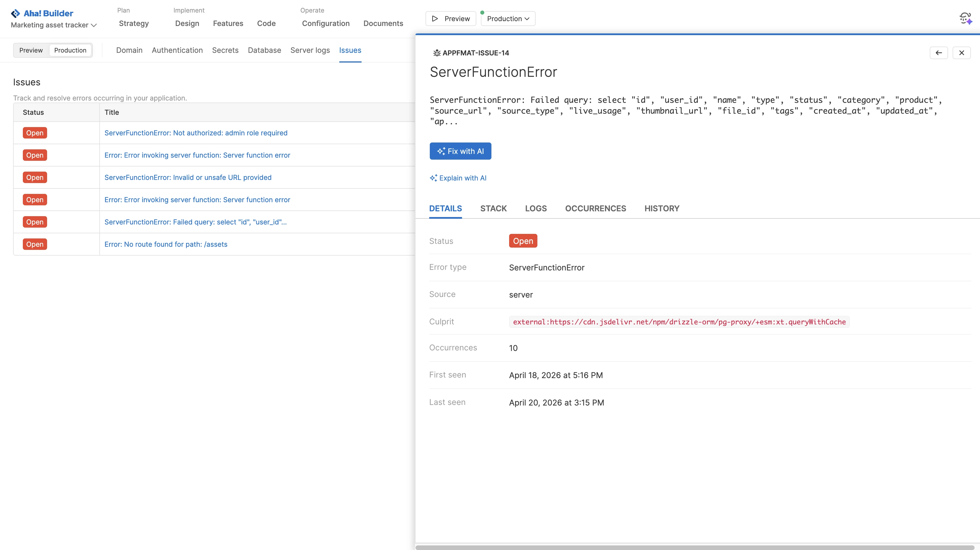980x550 pixels.
Task: Click the culprit external URL code chip
Action: [x=679, y=322]
